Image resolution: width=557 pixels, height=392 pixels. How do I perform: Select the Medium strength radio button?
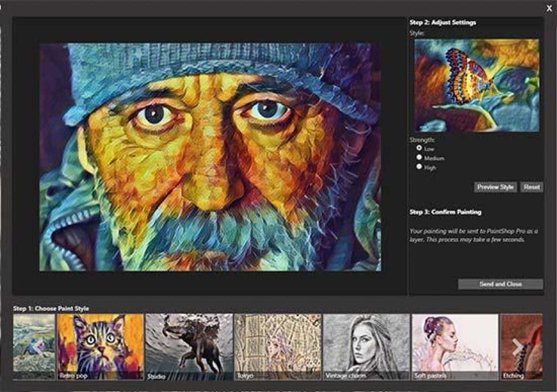[x=419, y=157]
